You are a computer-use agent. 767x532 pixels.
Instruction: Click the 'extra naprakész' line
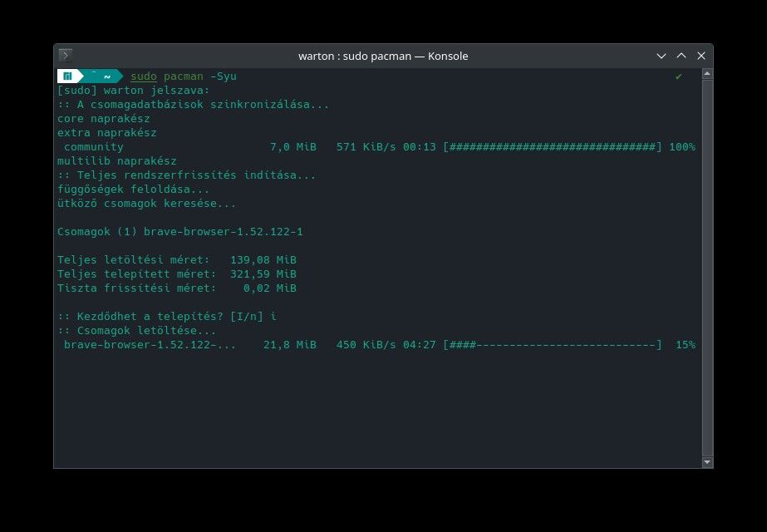(107, 133)
